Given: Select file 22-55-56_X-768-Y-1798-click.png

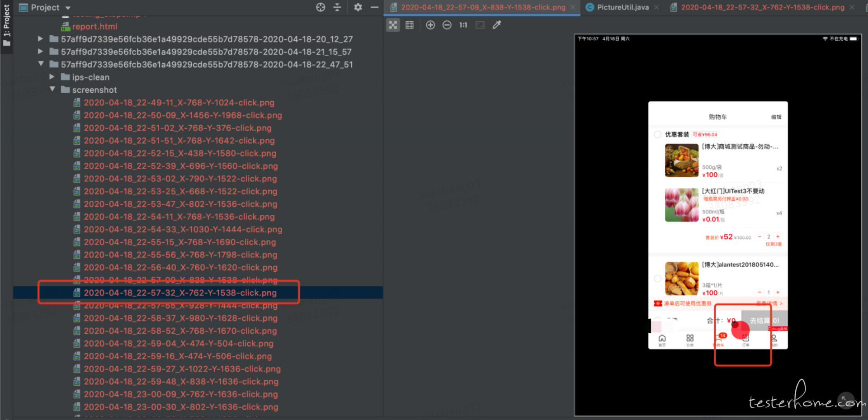Looking at the screenshot, I should (180, 255).
